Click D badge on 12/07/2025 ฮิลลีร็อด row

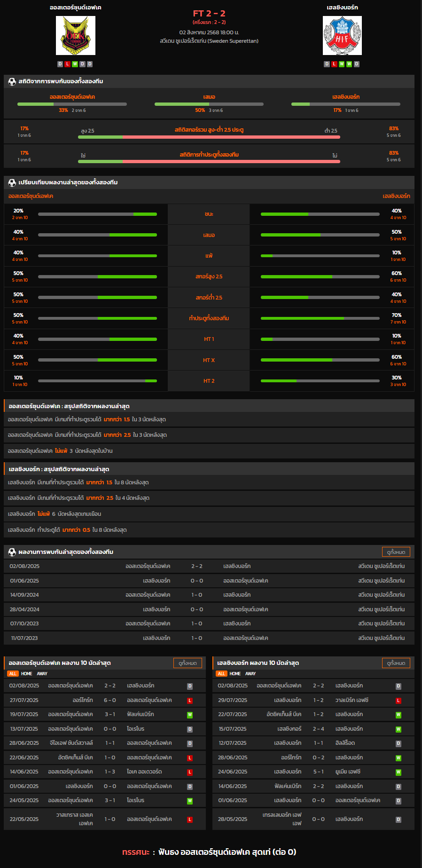[398, 743]
